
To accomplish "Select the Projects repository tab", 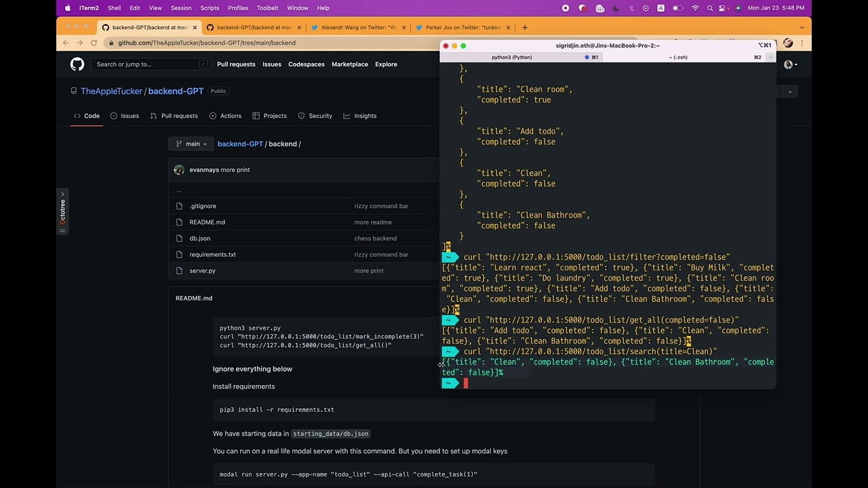I will (270, 116).
